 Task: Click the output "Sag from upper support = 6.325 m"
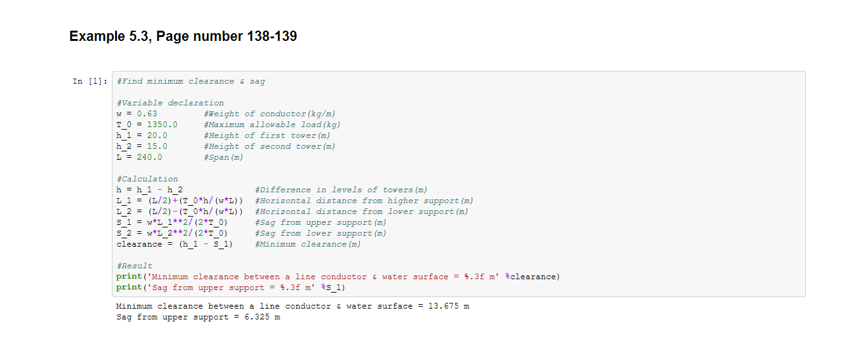[198, 317]
